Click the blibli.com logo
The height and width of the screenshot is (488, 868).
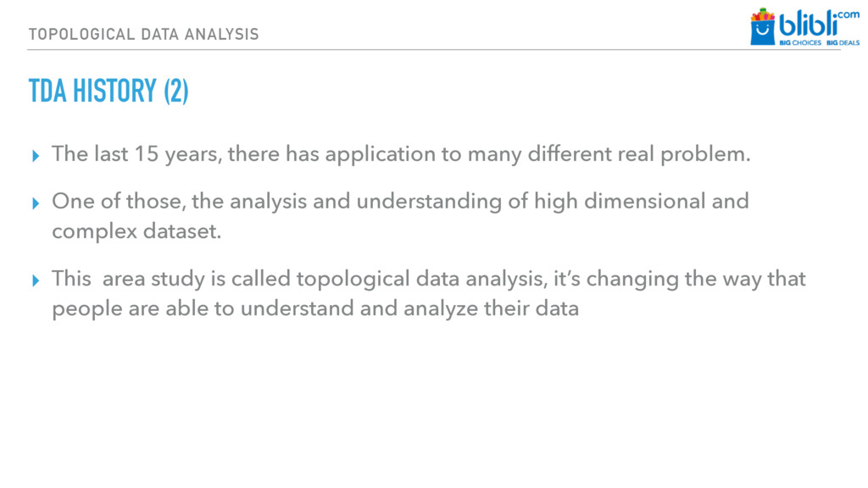point(805,26)
